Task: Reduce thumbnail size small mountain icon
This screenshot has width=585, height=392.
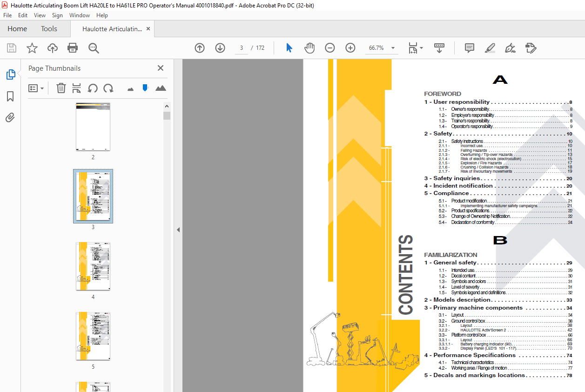Action: 130,88
